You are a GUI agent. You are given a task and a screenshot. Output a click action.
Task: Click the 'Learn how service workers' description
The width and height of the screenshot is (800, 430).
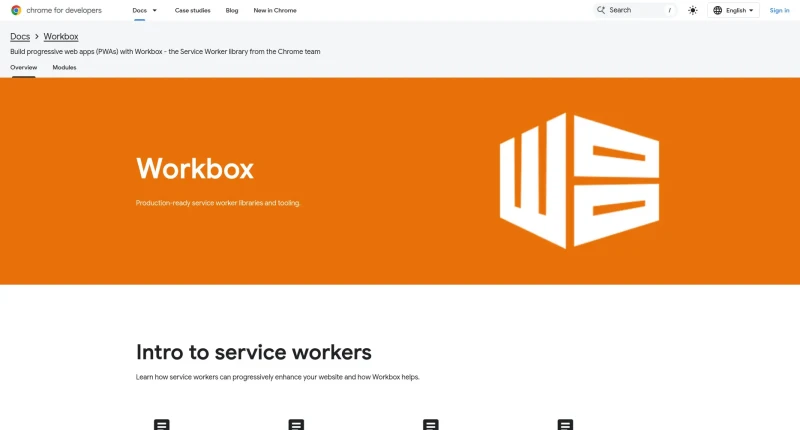278,377
